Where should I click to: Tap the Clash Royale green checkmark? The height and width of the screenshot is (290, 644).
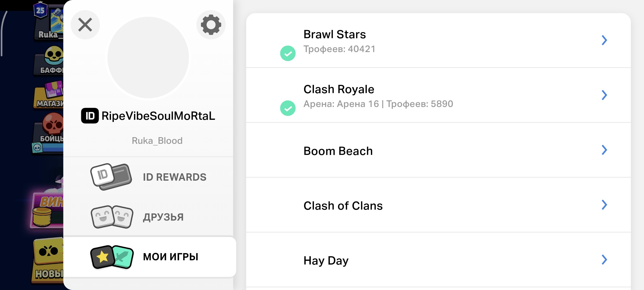point(288,108)
